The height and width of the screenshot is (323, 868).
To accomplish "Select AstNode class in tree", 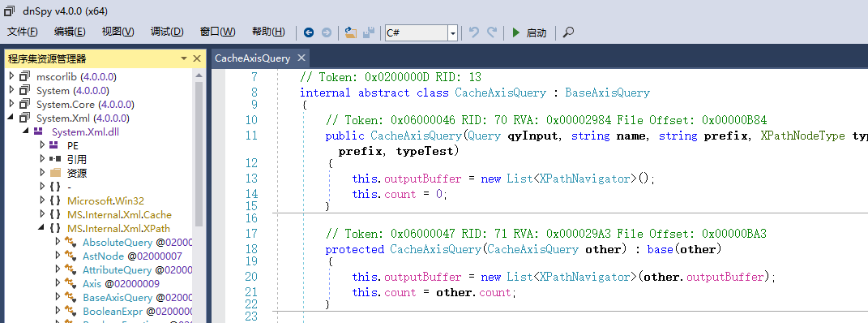I will tap(132, 256).
